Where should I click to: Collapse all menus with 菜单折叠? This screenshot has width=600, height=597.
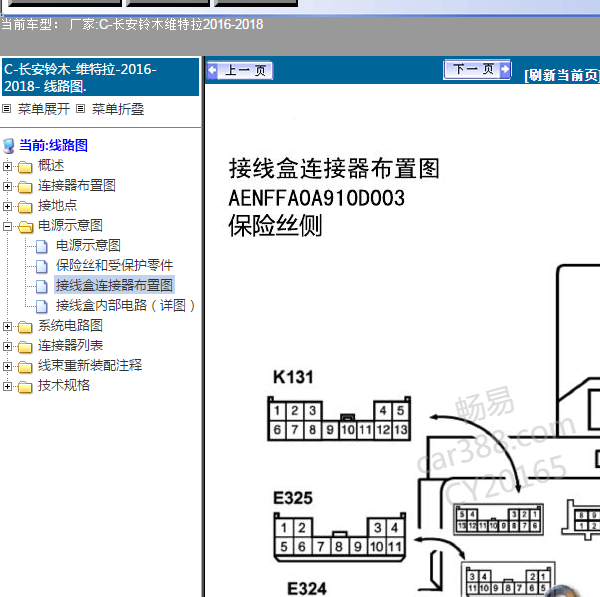point(118,109)
